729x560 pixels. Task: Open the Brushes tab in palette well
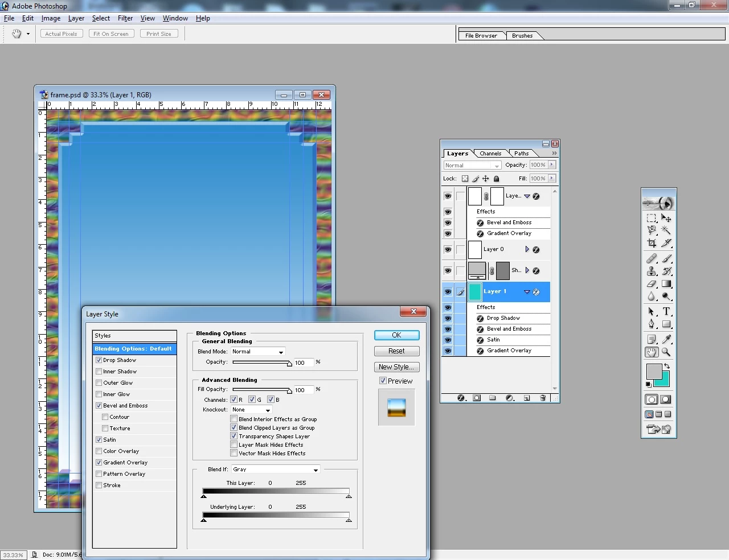(x=522, y=35)
